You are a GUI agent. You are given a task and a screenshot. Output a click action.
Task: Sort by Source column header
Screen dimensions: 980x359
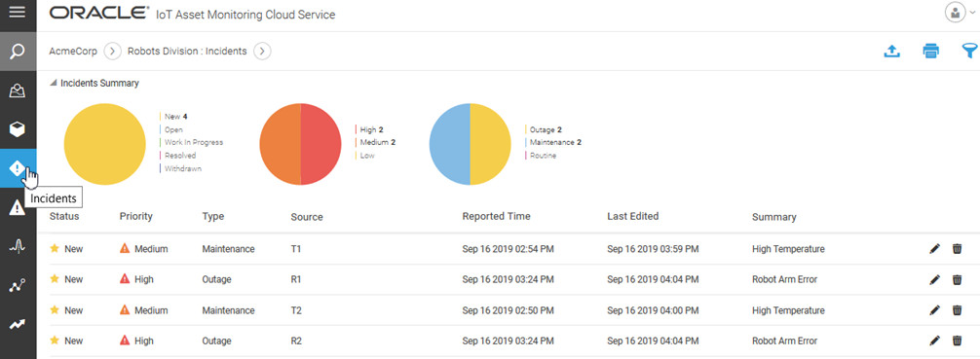pyautogui.click(x=307, y=217)
